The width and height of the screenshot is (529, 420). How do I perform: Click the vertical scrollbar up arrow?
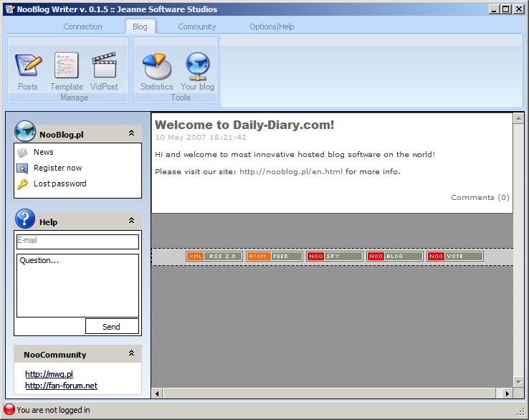(518, 118)
